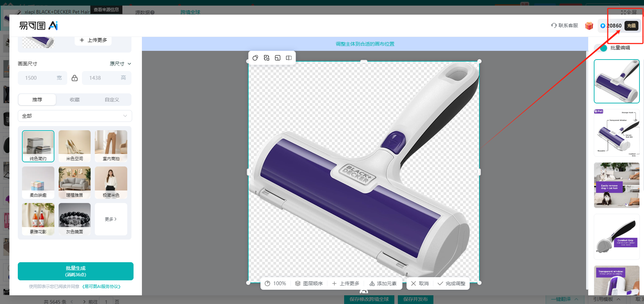Expand the 全部 category dropdown

tap(75, 116)
